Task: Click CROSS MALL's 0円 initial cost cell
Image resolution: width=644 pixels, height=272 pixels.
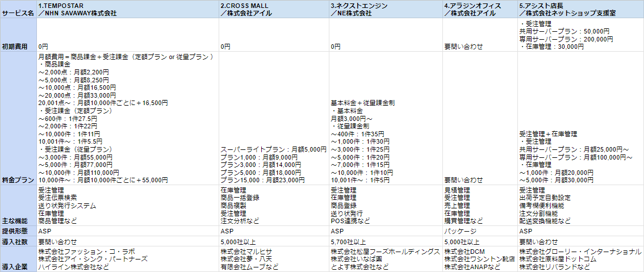Action: click(x=274, y=35)
